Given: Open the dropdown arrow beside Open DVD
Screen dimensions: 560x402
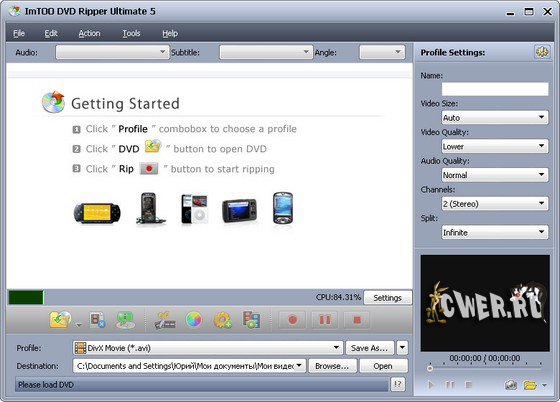Looking at the screenshot, I should [79, 325].
